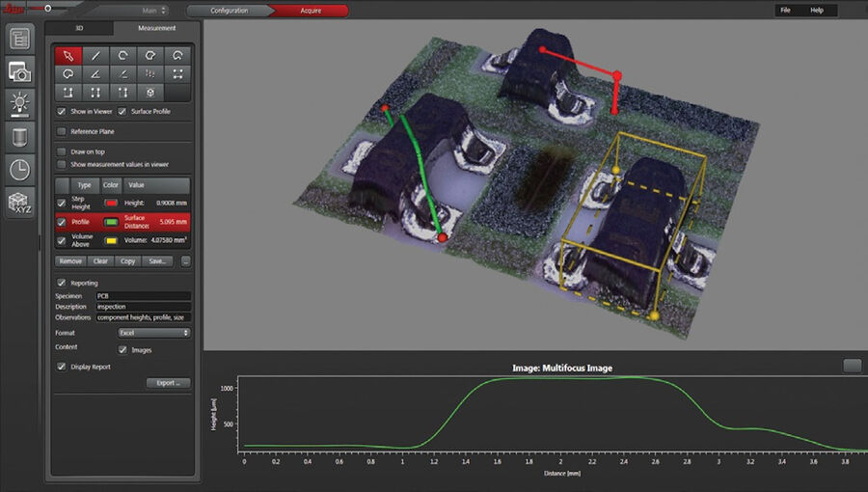Toggle the Reporting checkbox
868x492 pixels.
[62, 283]
